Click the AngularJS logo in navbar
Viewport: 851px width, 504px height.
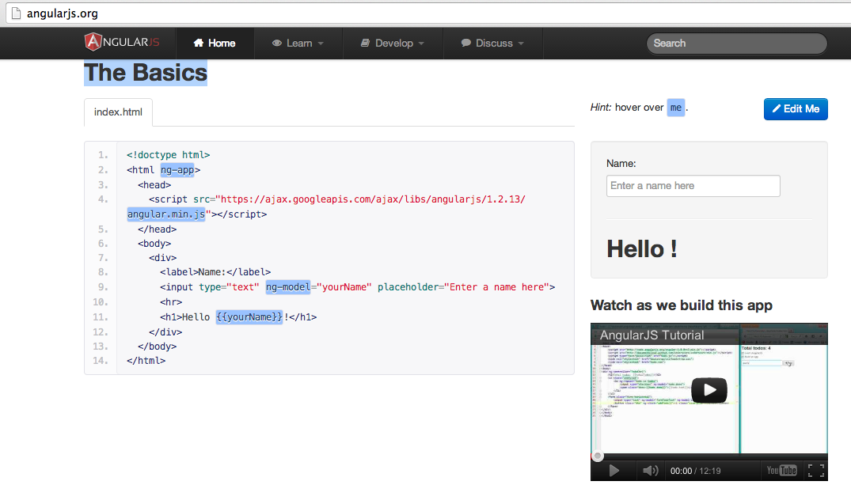coord(121,43)
